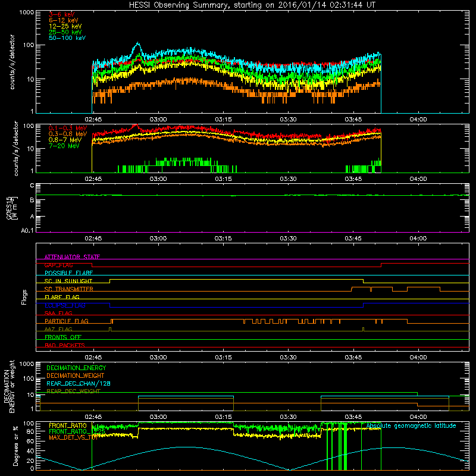Screen dimensions: 476x476
Task: Click the FRONT_RATIO_1225 legend label
Action: [77, 431]
